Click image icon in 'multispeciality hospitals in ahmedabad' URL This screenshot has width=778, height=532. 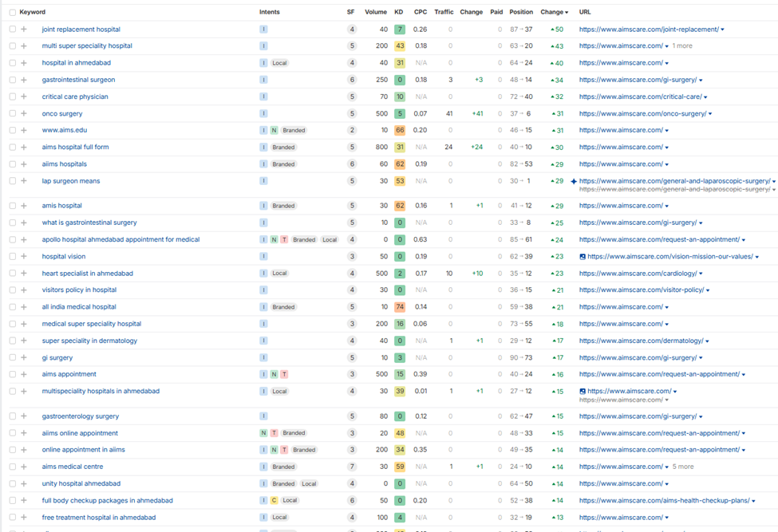click(583, 391)
